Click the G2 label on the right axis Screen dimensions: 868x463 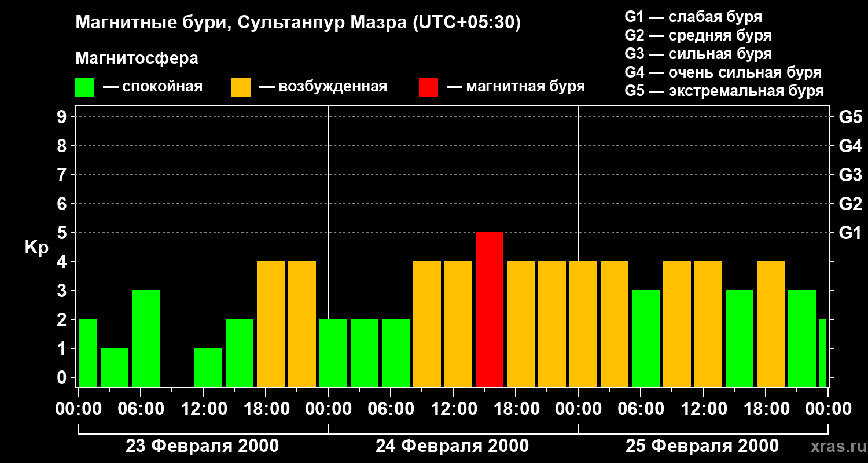click(850, 204)
